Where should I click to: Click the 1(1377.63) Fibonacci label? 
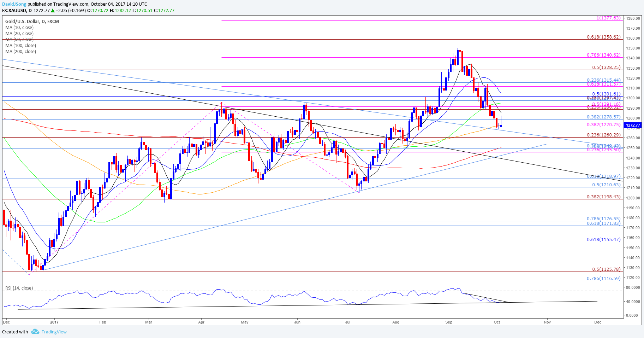608,18
